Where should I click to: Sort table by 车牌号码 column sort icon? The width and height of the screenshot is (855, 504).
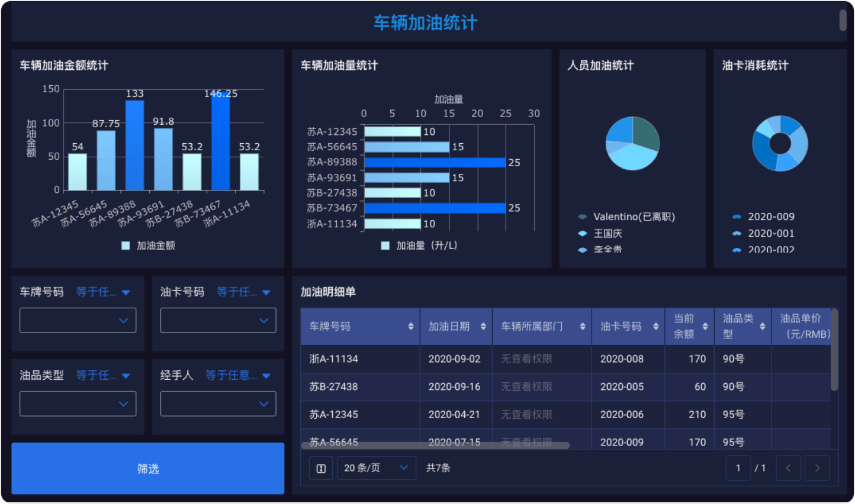click(x=410, y=327)
